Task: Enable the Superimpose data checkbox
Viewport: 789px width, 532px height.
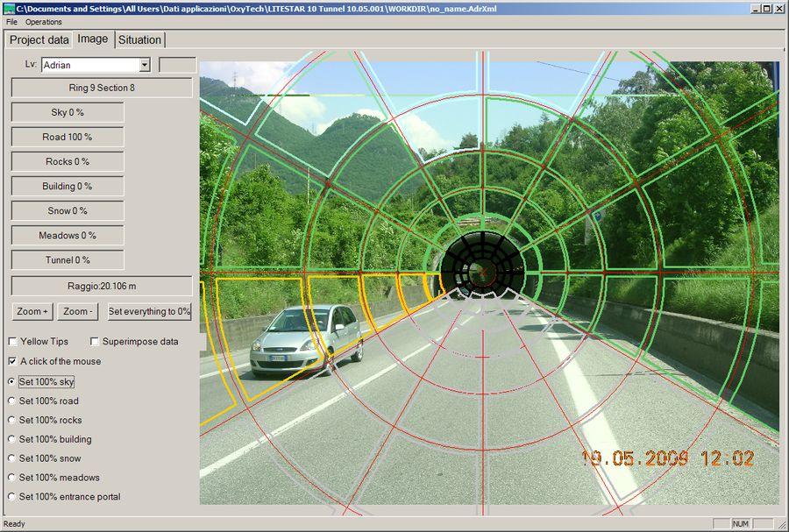Action: [95, 342]
